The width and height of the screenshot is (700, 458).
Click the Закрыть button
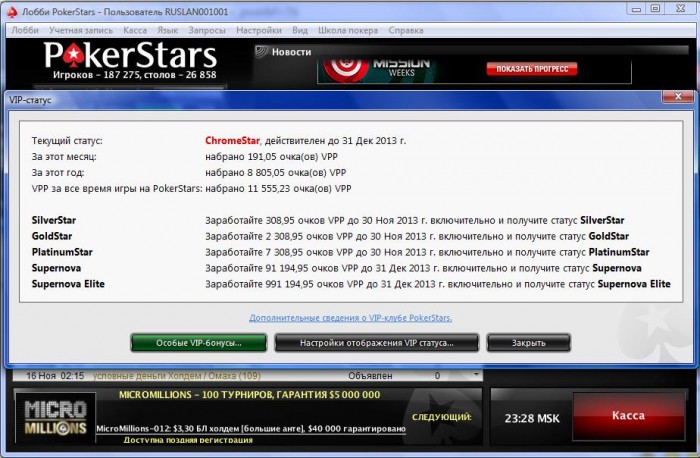coord(529,343)
